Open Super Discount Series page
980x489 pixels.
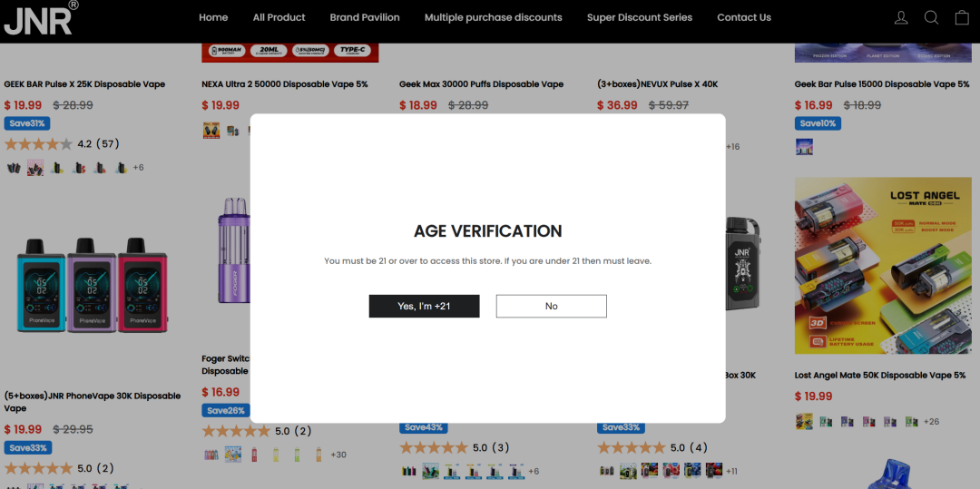point(640,17)
